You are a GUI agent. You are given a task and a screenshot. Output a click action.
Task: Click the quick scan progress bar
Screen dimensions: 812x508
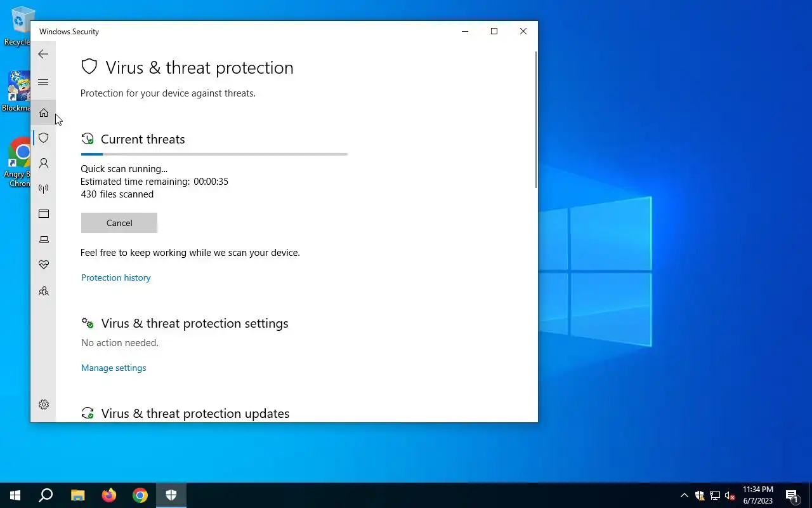(x=214, y=154)
